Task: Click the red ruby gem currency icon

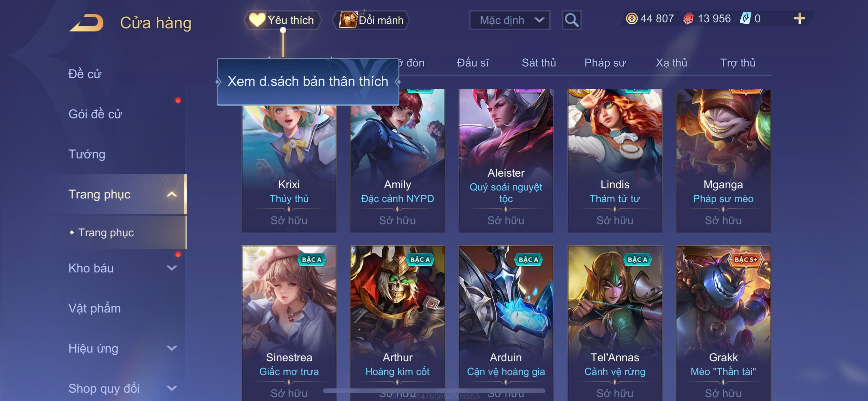Action: (x=688, y=18)
